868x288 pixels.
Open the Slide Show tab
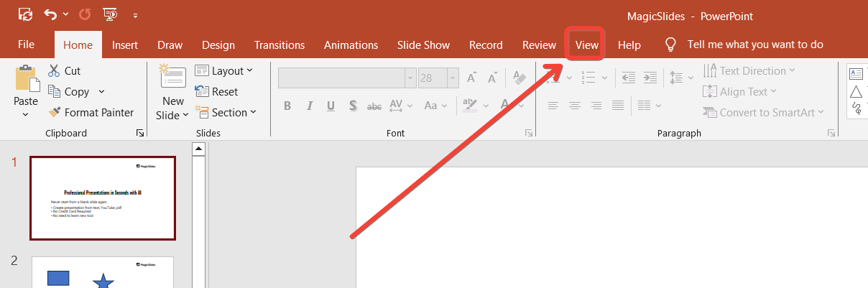[423, 45]
